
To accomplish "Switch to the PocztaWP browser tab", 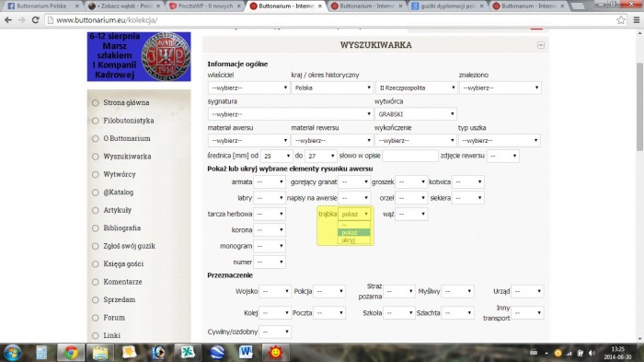I will click(205, 6).
